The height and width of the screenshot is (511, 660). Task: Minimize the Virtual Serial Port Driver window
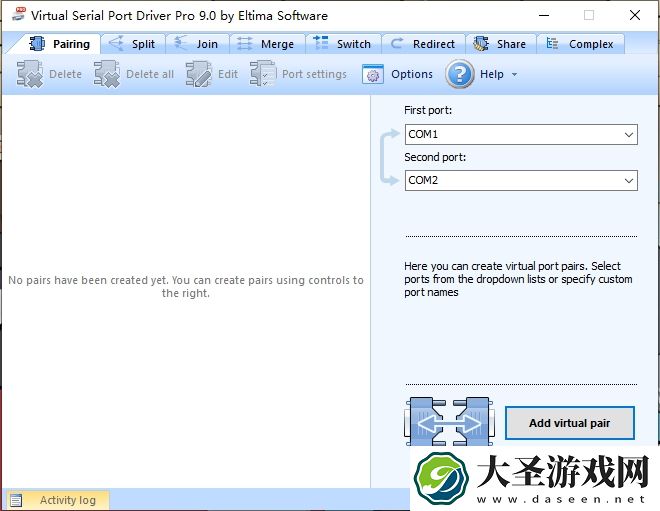(544, 16)
